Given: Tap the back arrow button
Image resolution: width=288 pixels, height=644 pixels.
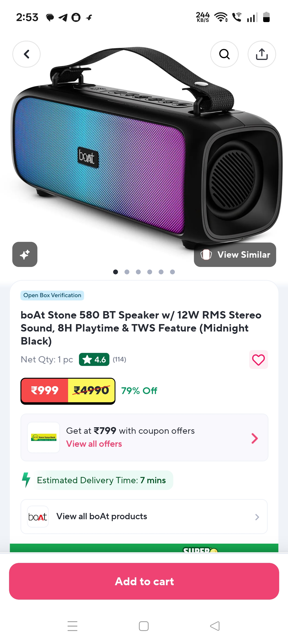Looking at the screenshot, I should (x=26, y=54).
